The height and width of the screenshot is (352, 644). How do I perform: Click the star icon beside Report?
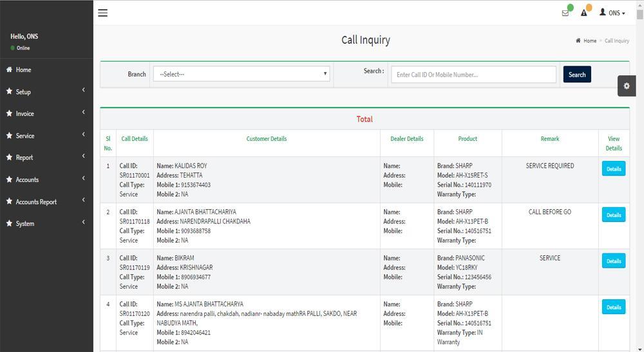click(x=9, y=157)
